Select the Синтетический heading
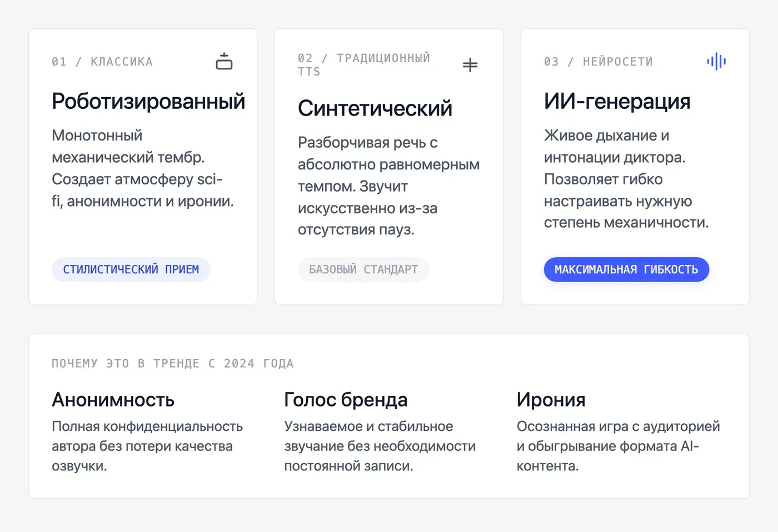This screenshot has width=778, height=532. pos(375,108)
